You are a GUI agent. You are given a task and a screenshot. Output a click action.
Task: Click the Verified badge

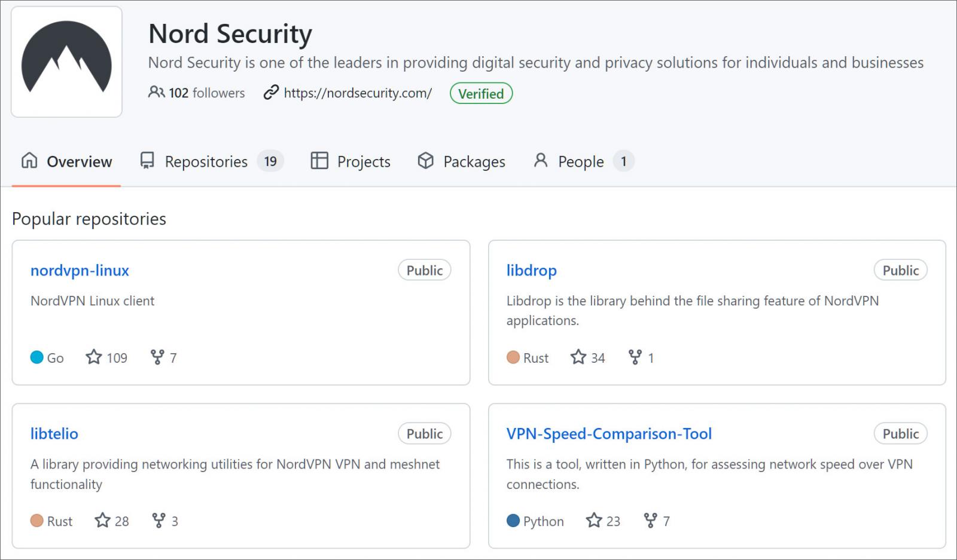click(481, 93)
